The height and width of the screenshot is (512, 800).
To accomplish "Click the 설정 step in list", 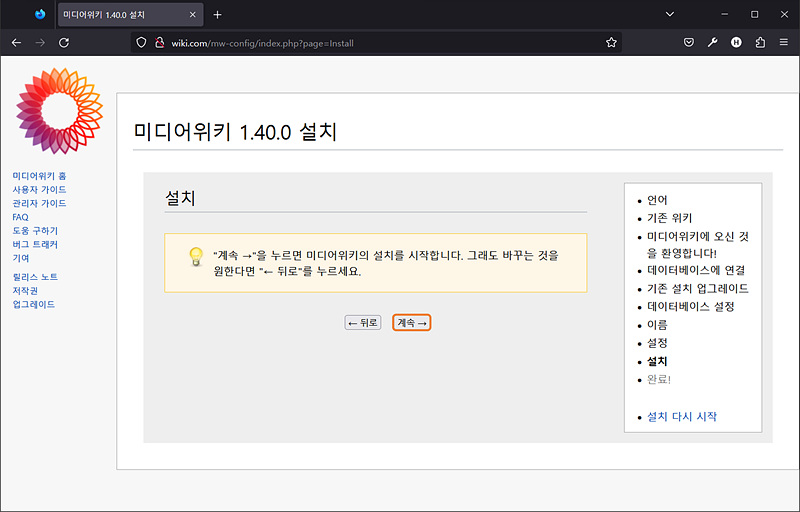I will pyautogui.click(x=657, y=343).
